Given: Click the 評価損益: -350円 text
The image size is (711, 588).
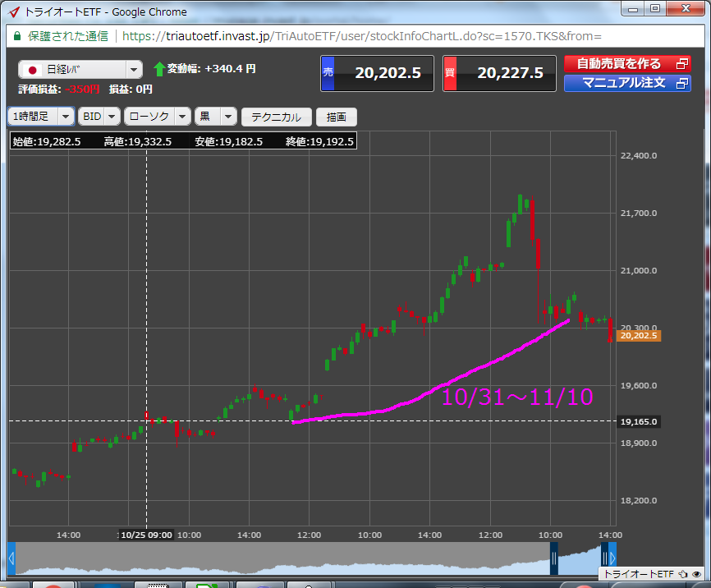Looking at the screenshot, I should click(x=59, y=89).
